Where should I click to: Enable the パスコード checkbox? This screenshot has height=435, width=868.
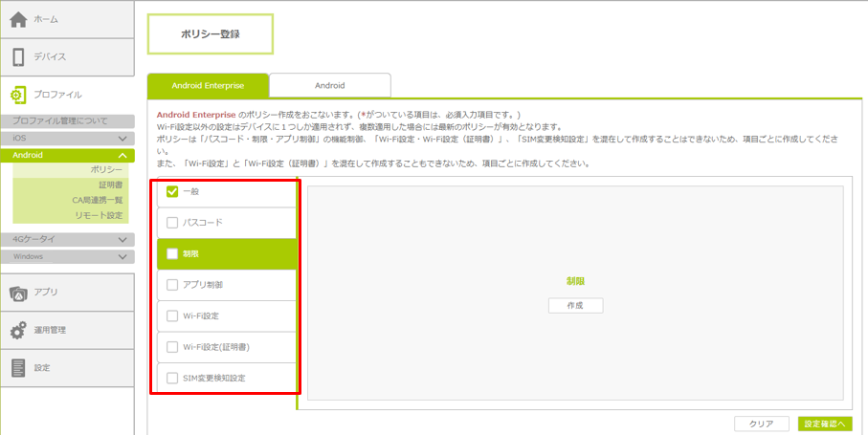172,223
